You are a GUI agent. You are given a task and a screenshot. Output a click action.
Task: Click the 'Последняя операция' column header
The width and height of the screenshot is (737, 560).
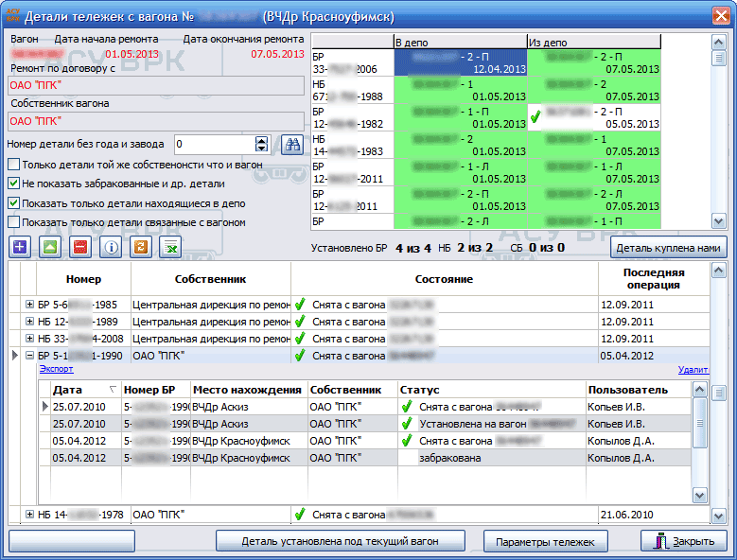654,279
